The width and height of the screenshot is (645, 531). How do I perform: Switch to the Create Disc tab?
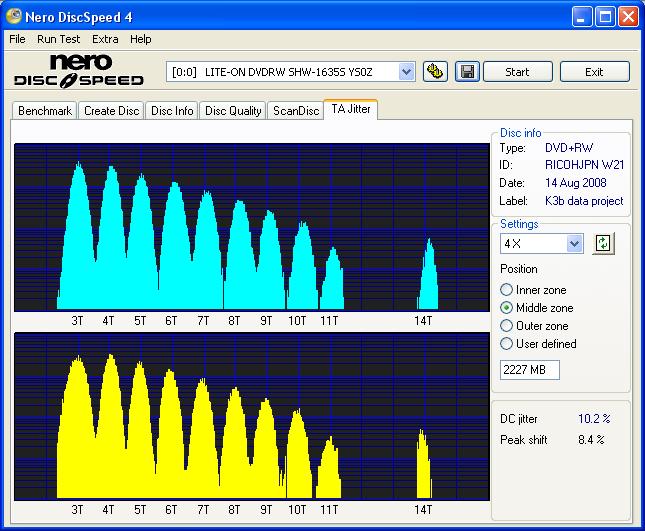[111, 111]
